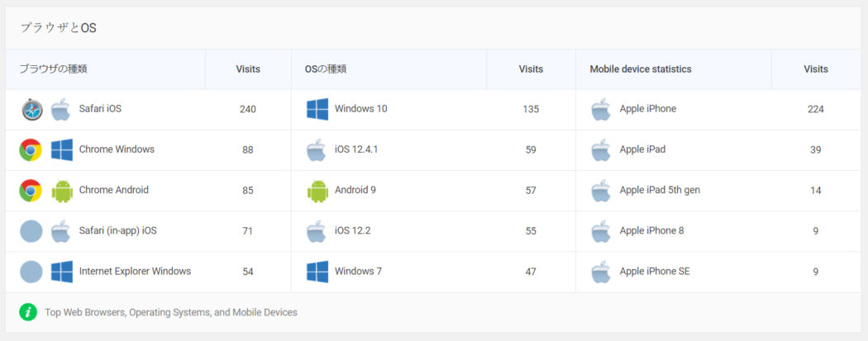Screen dimensions: 868x341
Task: Click the Apple iPhone SE device label
Action: [x=655, y=272]
